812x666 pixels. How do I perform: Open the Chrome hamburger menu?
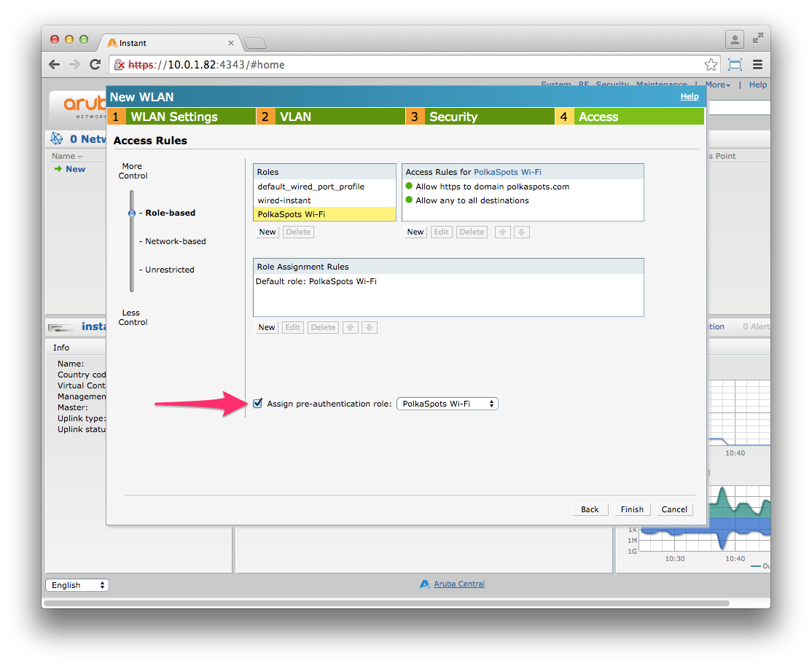click(757, 65)
